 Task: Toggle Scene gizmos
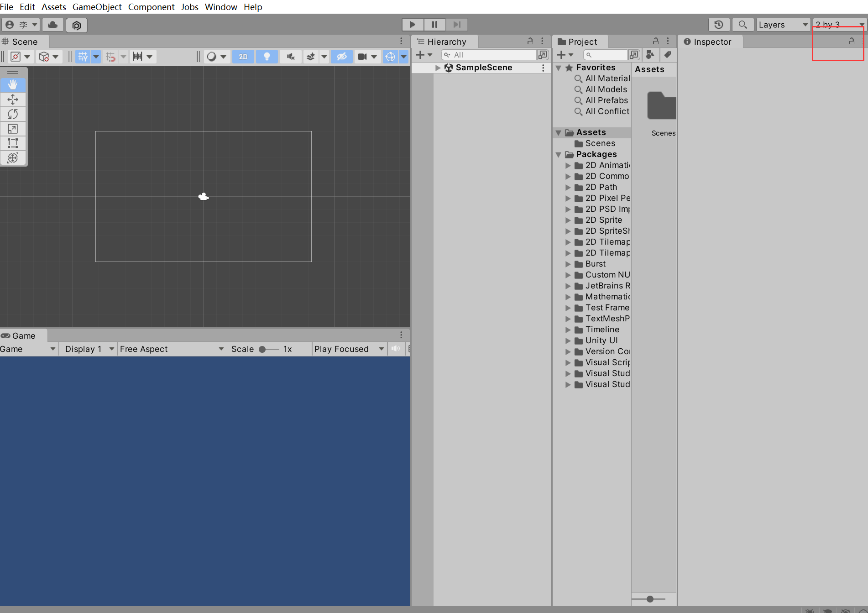coord(390,57)
